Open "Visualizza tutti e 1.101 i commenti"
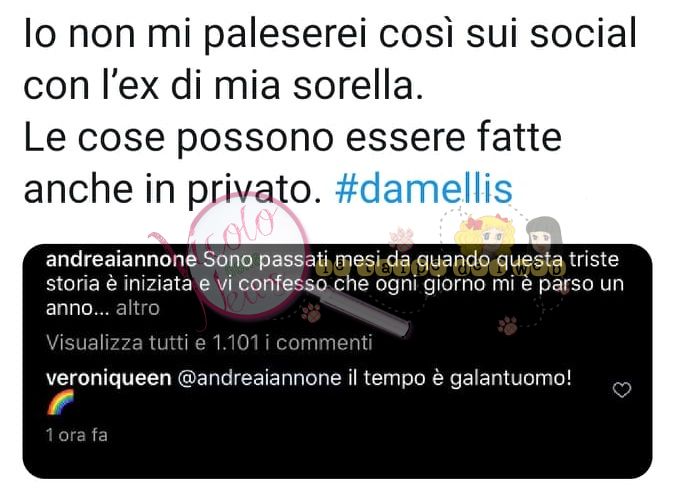Screen dimensions: 675x492 [x=209, y=343]
